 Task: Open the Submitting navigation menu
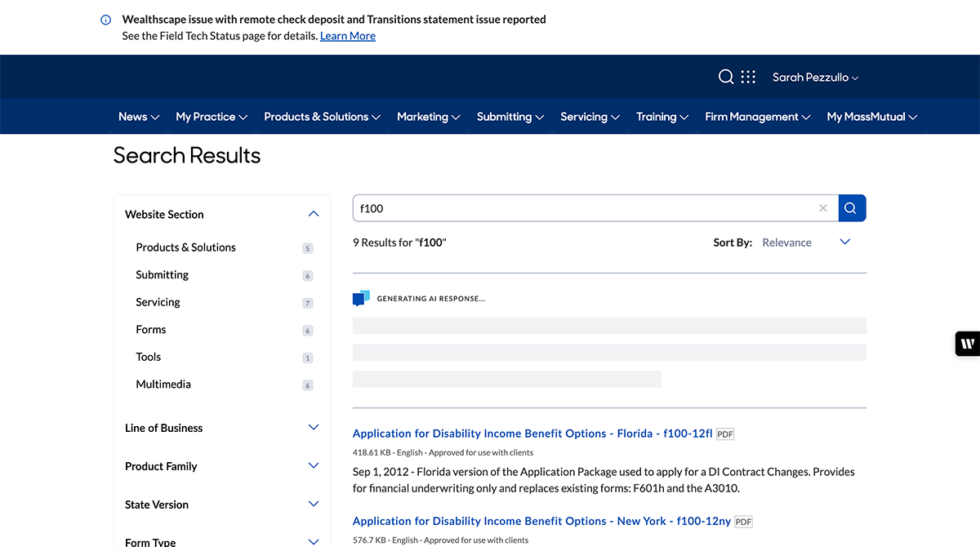click(x=510, y=117)
